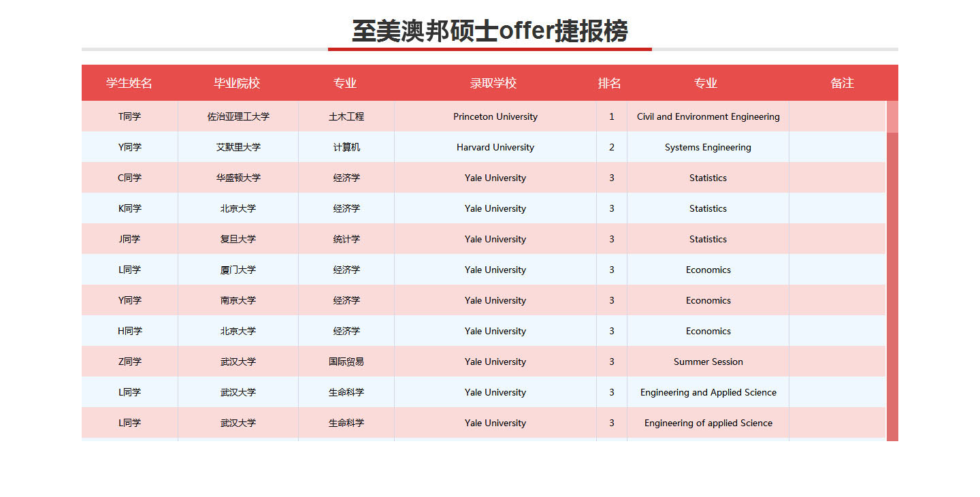The width and height of the screenshot is (980, 497).
Task: Select the C同学 name cell
Action: tap(130, 178)
